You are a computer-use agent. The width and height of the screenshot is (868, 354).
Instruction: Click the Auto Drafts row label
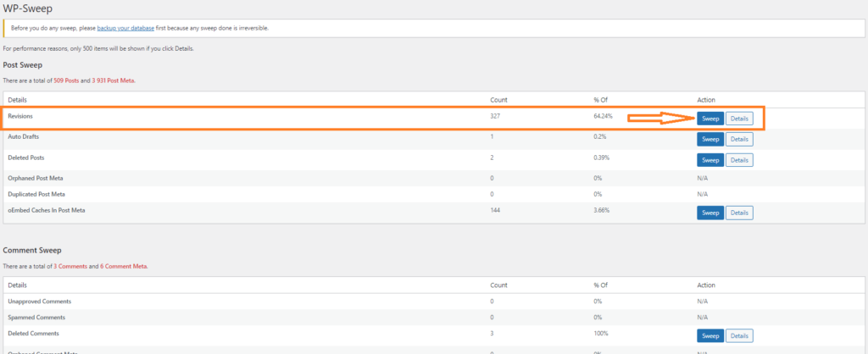coord(23,136)
